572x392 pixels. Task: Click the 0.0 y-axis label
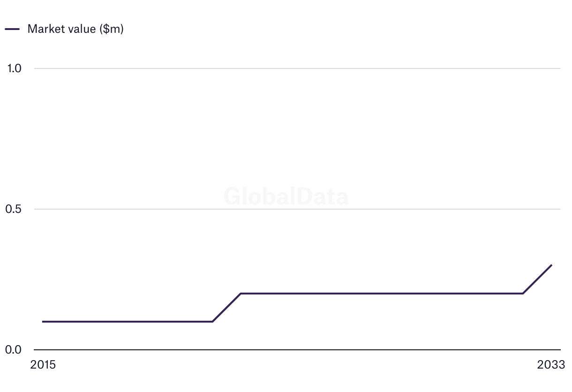[14, 350]
